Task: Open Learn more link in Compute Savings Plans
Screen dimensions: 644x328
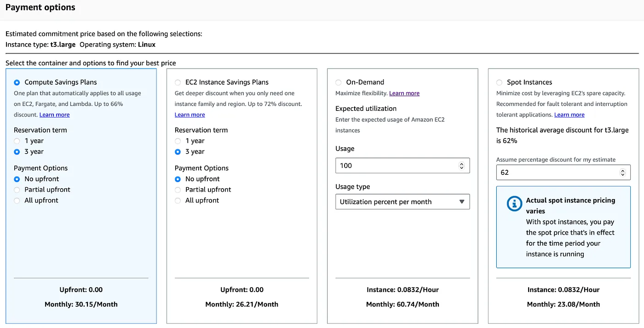Action: pos(54,115)
